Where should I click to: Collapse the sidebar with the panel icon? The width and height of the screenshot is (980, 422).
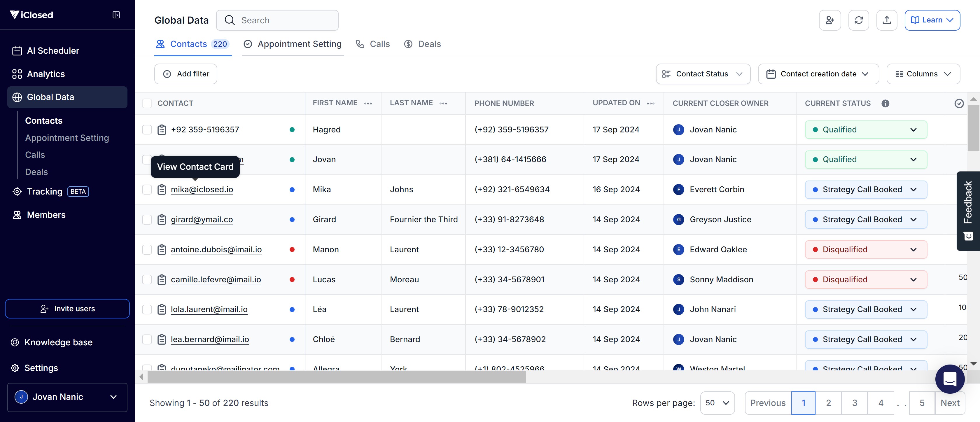[x=116, y=15]
